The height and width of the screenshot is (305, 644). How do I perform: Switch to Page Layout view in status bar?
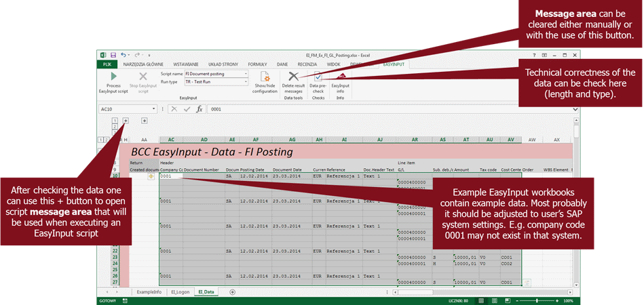point(493,301)
